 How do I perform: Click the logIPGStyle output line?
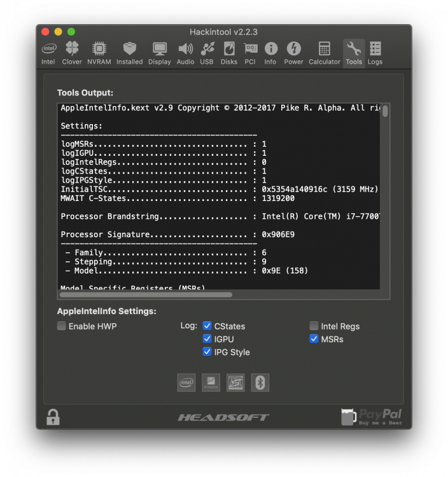[164, 180]
